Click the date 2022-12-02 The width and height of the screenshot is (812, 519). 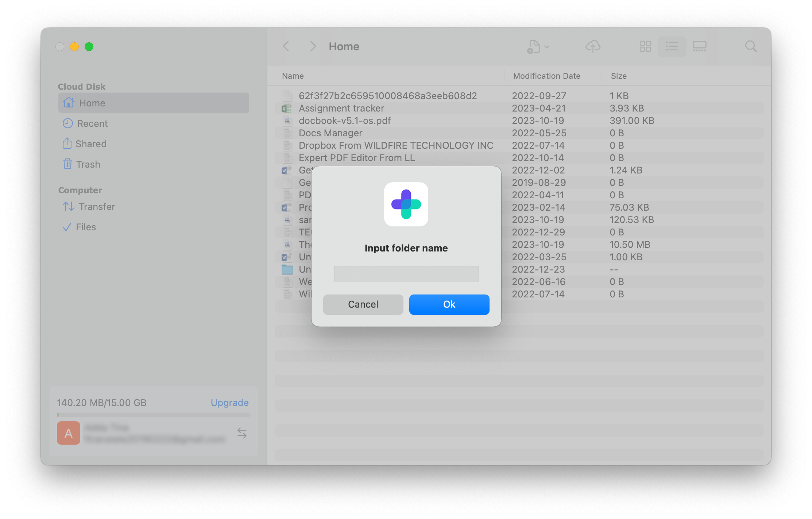click(x=538, y=170)
